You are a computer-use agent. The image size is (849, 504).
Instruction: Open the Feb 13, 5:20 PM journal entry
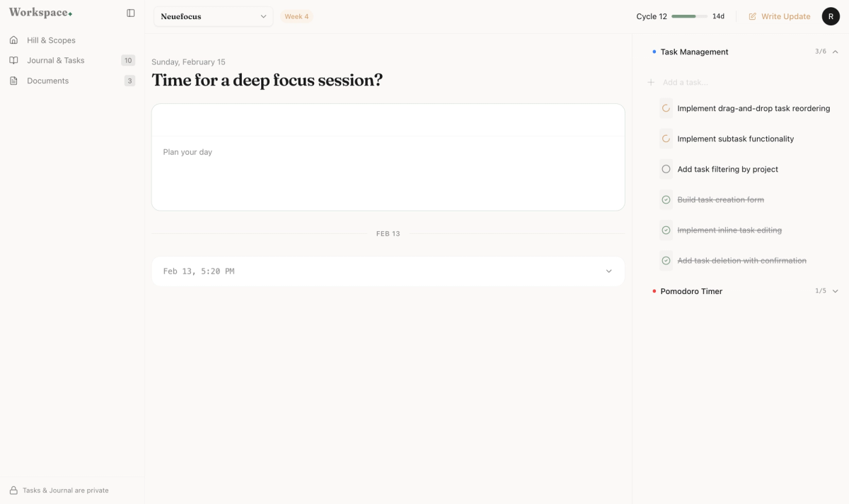[387, 271]
